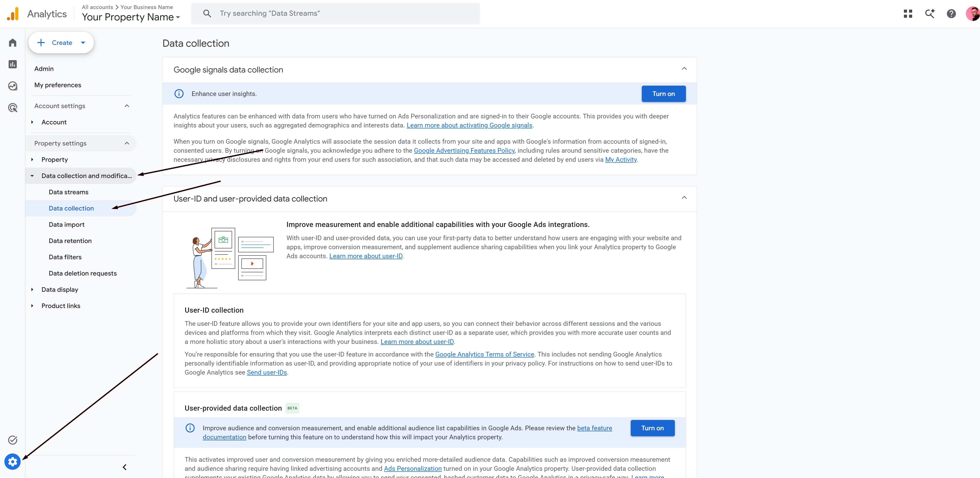This screenshot has height=478, width=980.
Task: Click the search magnifier icon
Action: tap(207, 14)
